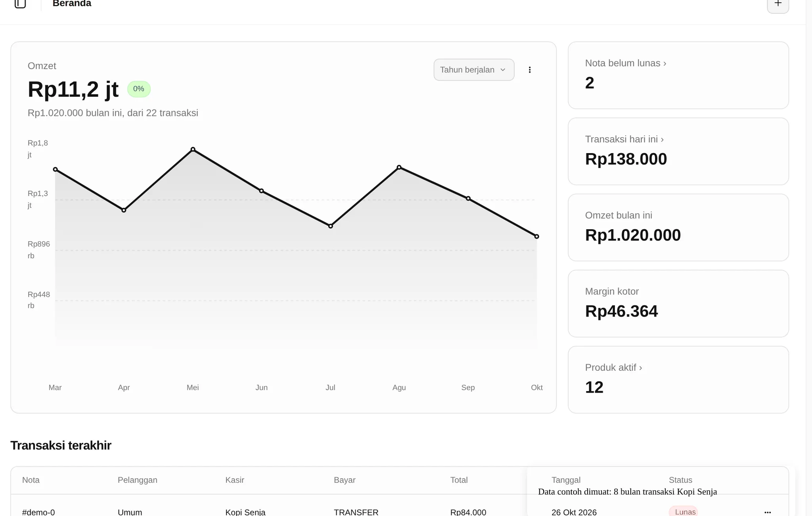Click the Jul data point on chart
Screen dimensions: 812x516
click(331, 226)
